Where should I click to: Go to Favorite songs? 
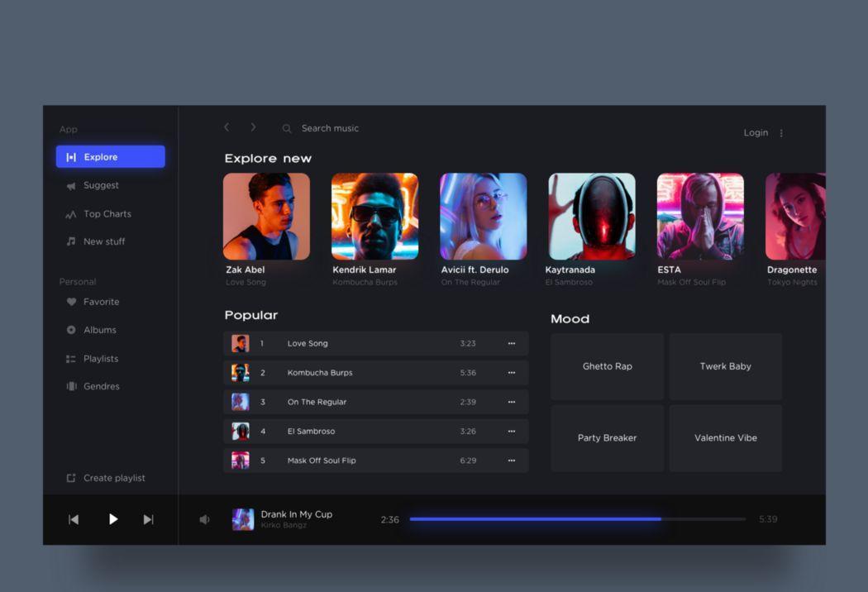(x=102, y=302)
